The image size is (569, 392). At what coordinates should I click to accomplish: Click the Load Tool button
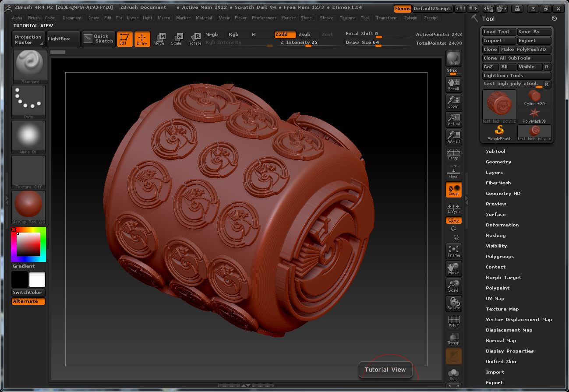[498, 32]
